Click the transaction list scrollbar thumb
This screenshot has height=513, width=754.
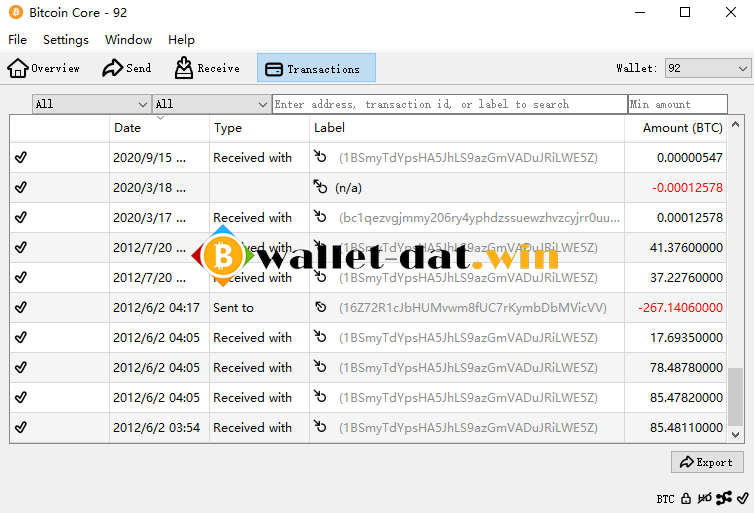735,397
